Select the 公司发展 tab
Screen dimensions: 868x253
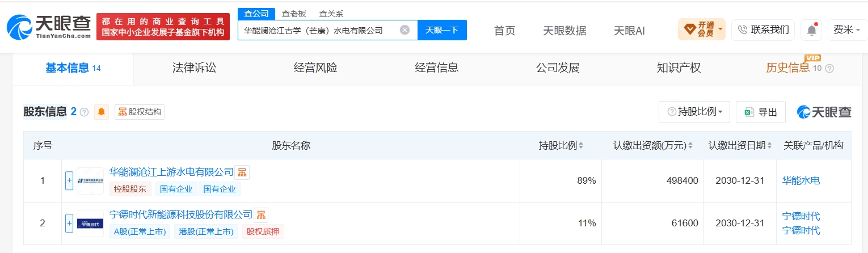pyautogui.click(x=558, y=68)
